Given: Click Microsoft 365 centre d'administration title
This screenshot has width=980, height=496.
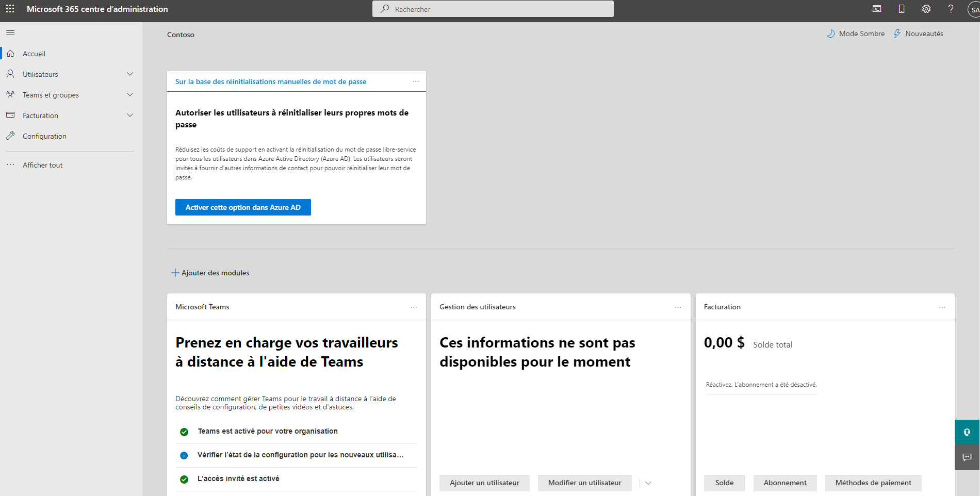Looking at the screenshot, I should pos(97,9).
